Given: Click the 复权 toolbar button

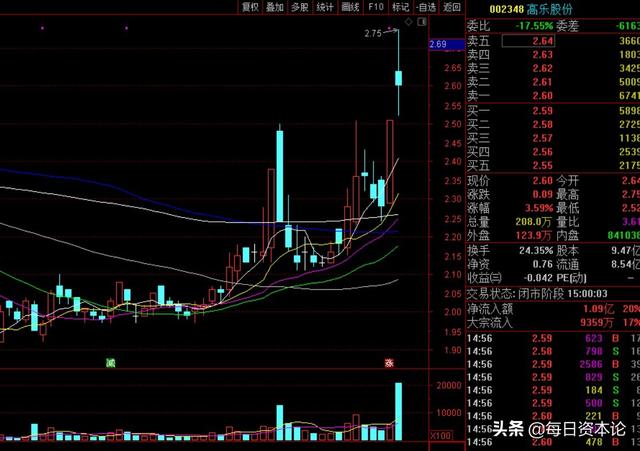Looking at the screenshot, I should (250, 7).
